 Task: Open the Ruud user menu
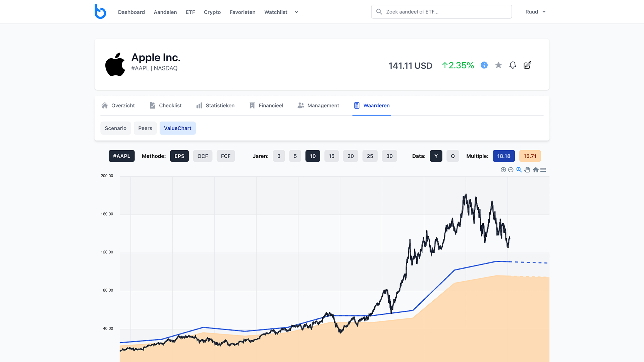(536, 12)
